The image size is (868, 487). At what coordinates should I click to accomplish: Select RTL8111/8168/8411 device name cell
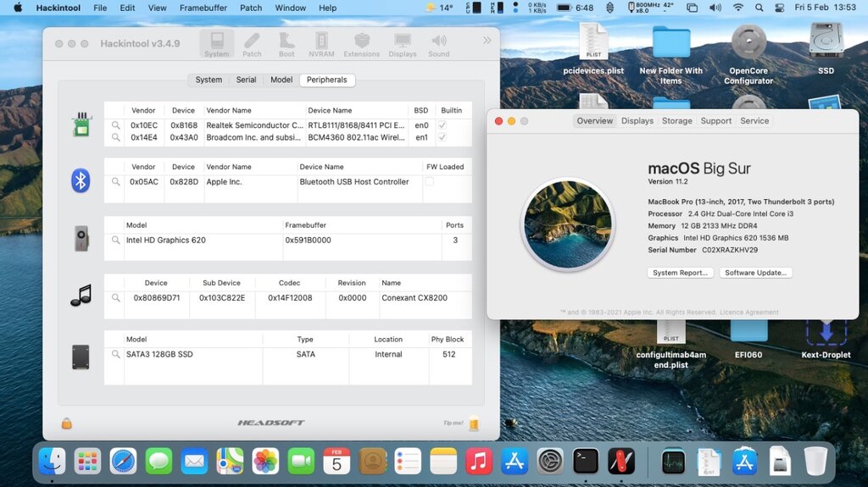(x=356, y=125)
